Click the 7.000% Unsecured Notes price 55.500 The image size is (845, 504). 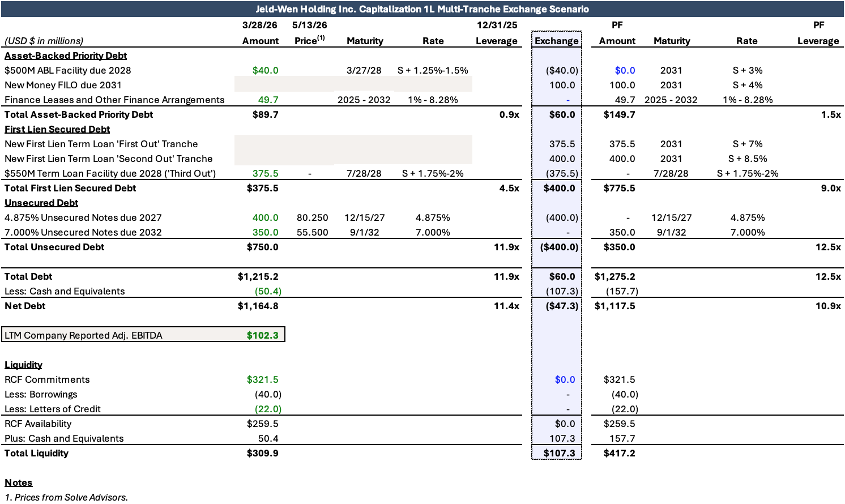(x=312, y=232)
